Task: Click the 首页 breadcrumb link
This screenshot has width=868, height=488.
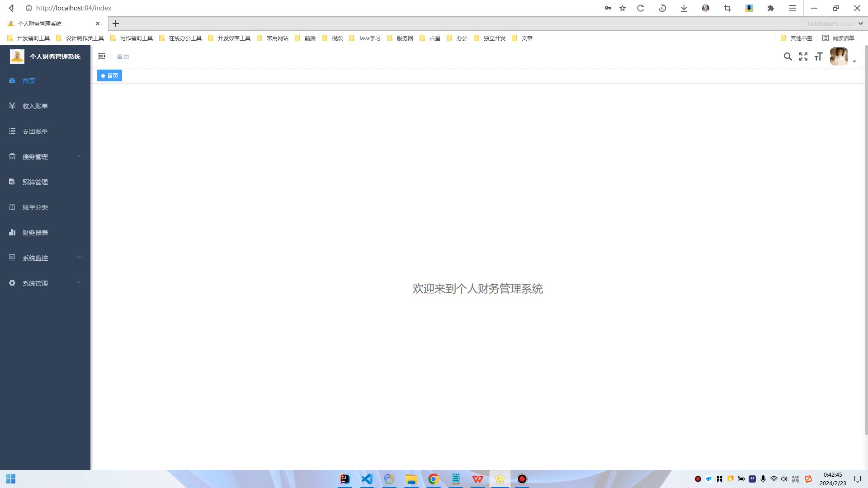Action: [x=123, y=56]
